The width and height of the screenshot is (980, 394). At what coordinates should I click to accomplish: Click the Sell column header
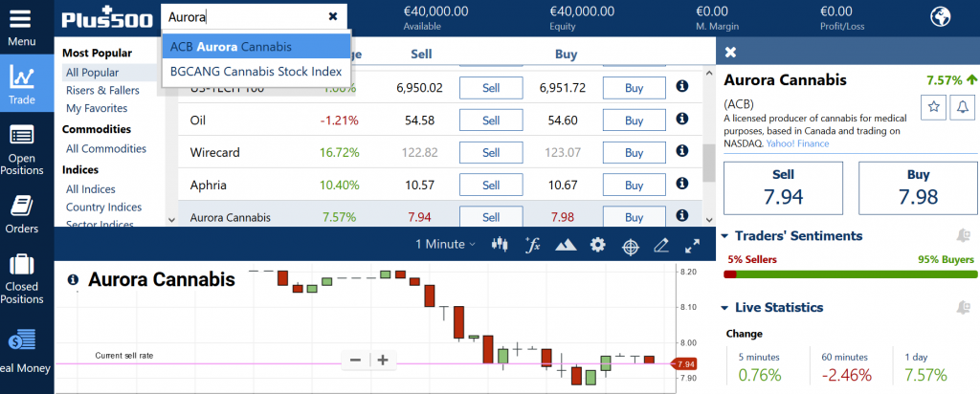(421, 55)
